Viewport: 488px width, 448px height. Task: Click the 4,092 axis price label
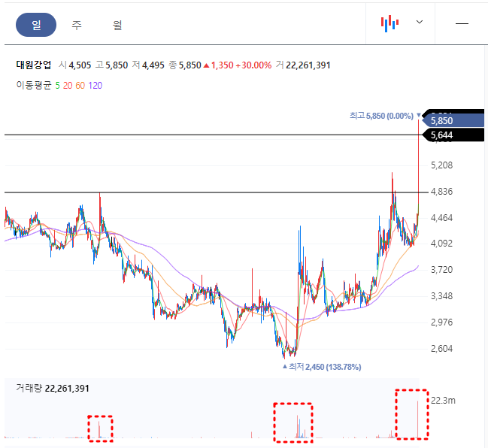click(x=441, y=244)
